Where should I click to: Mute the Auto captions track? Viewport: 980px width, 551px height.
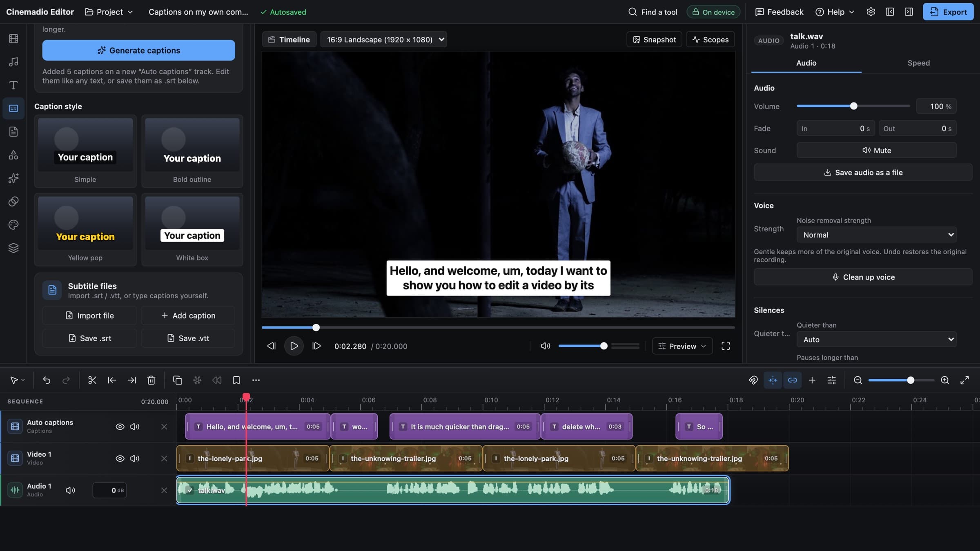[135, 427]
